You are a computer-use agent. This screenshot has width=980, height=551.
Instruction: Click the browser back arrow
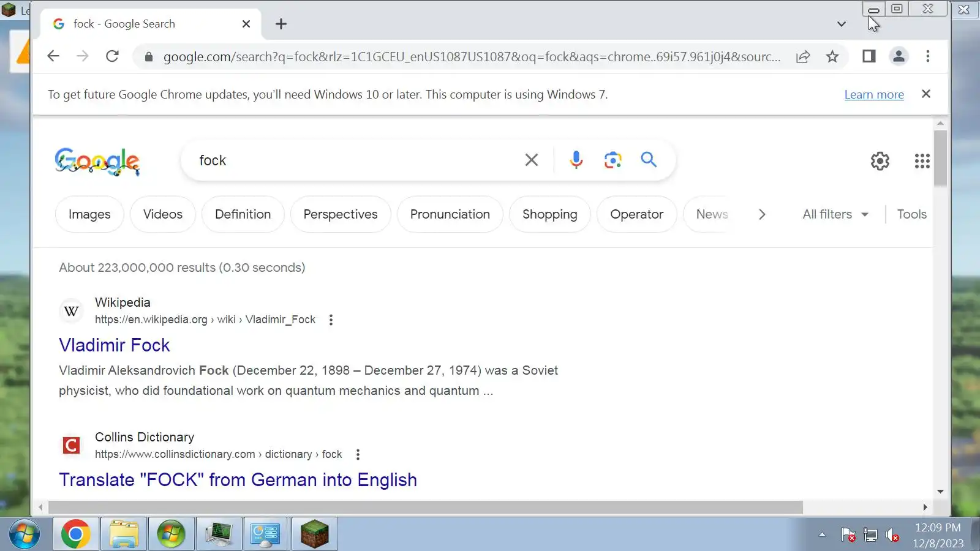(53, 56)
